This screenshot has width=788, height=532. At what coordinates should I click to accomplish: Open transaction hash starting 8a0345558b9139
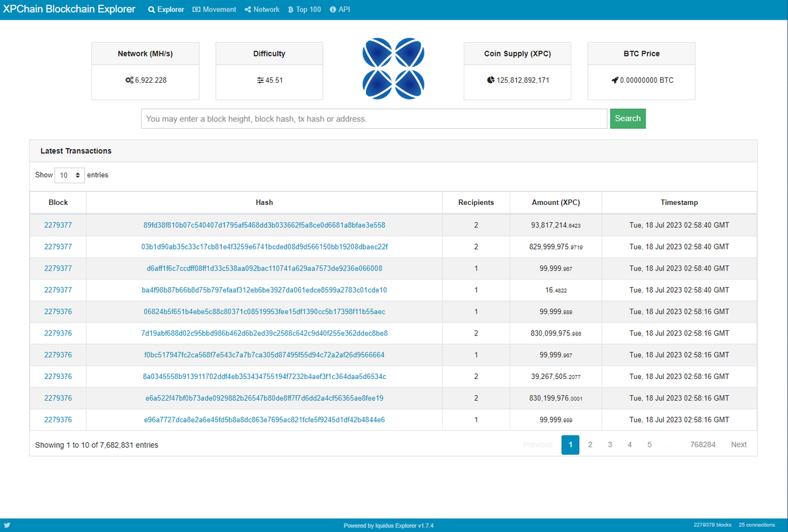pos(264,377)
